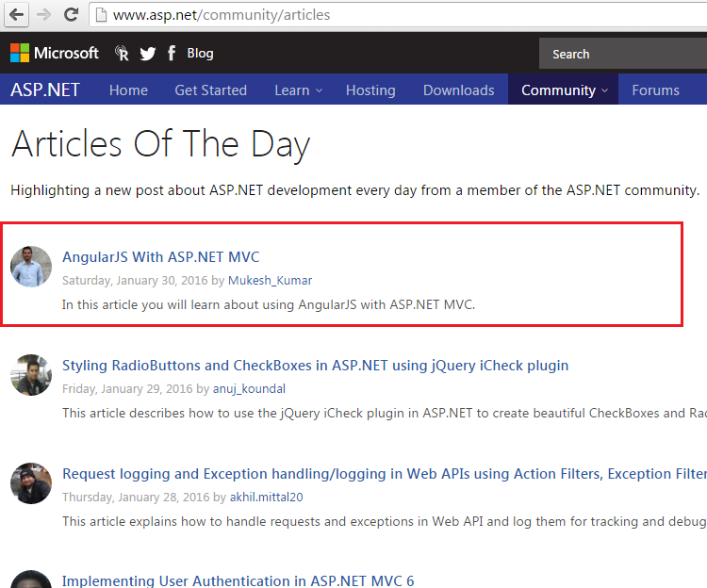This screenshot has height=588, width=707.
Task: Open the Blog link in the top bar
Action: (200, 53)
